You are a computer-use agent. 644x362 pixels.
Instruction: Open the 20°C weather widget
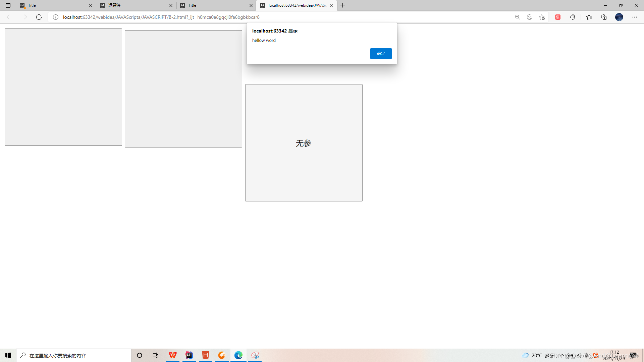click(537, 355)
